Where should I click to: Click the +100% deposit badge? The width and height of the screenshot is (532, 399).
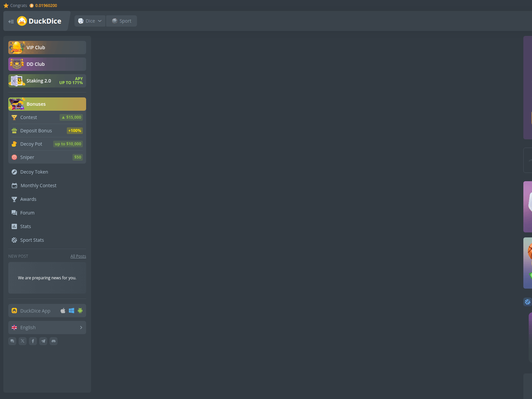[x=75, y=131]
